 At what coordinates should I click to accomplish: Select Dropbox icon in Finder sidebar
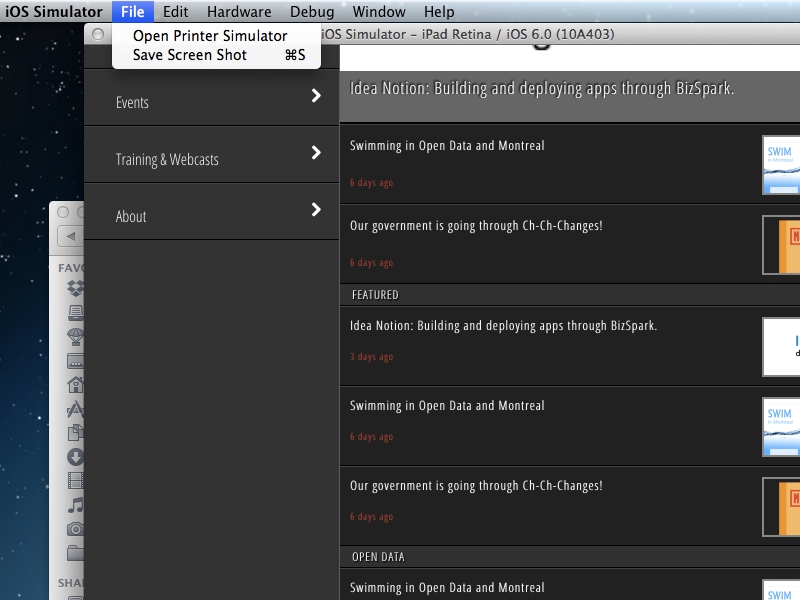[x=76, y=288]
